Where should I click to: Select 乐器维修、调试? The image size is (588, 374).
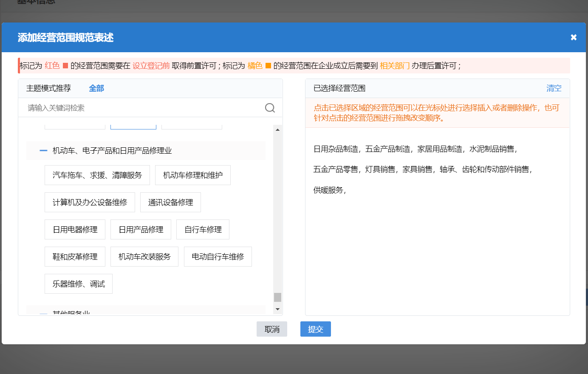point(78,284)
